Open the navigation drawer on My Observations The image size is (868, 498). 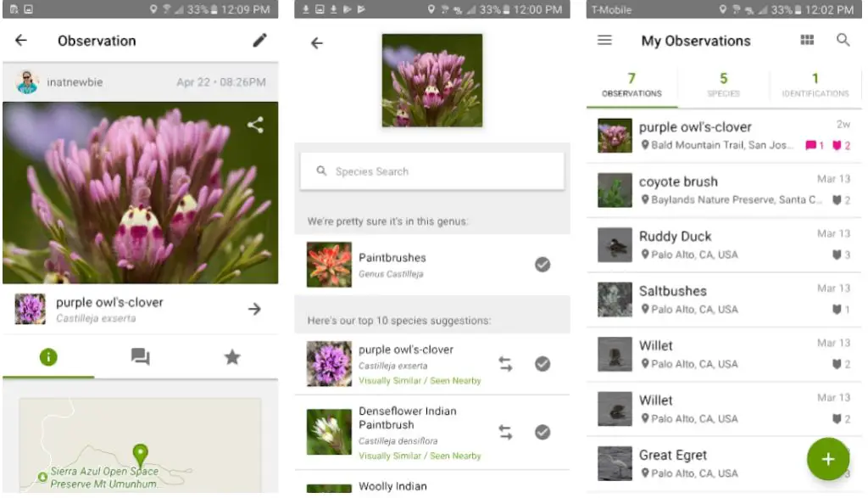point(604,40)
